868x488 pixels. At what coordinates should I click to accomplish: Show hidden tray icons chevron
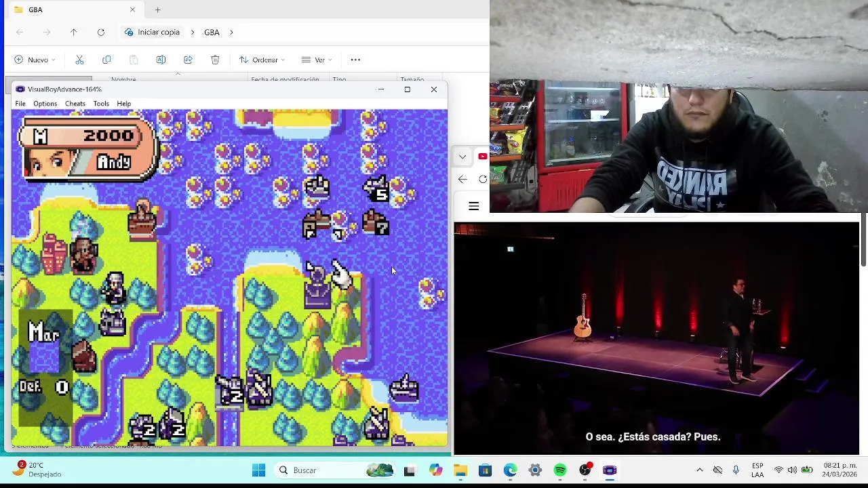(x=700, y=470)
